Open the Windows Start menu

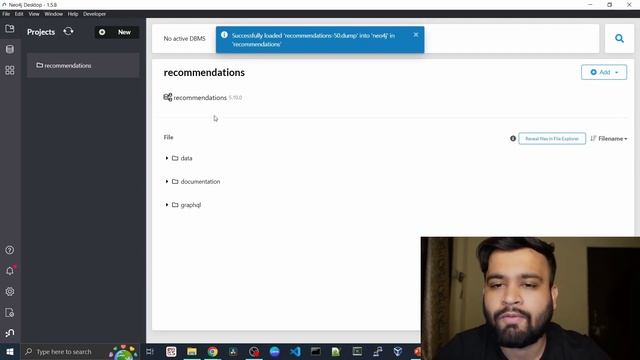click(x=10, y=351)
